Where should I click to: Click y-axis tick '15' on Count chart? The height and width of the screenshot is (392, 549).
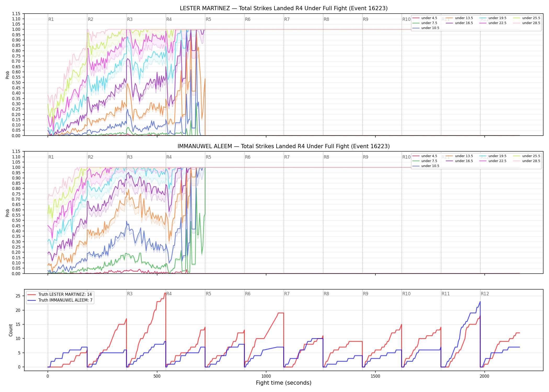pyautogui.click(x=18, y=324)
